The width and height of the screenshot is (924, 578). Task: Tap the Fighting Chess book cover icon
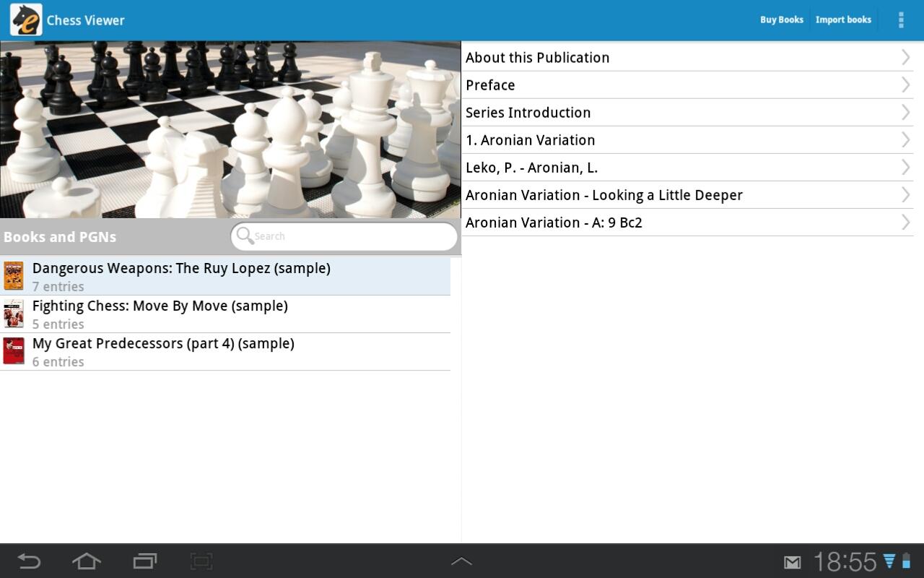(14, 314)
